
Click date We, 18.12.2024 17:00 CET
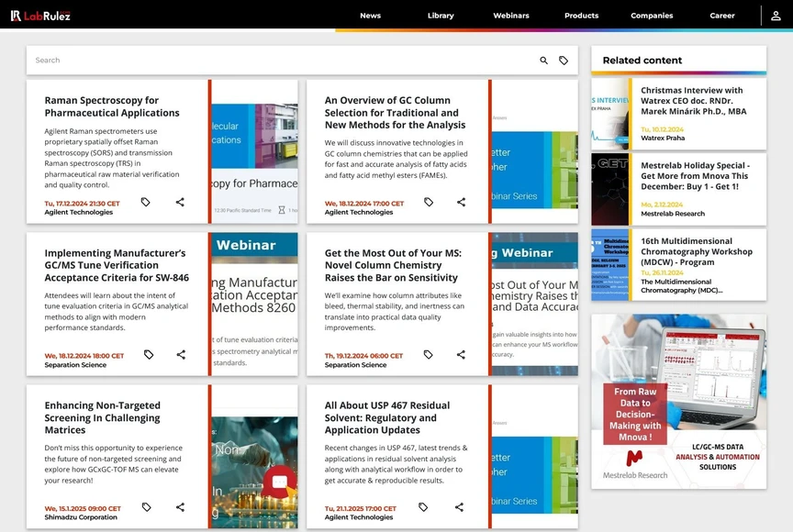click(364, 204)
